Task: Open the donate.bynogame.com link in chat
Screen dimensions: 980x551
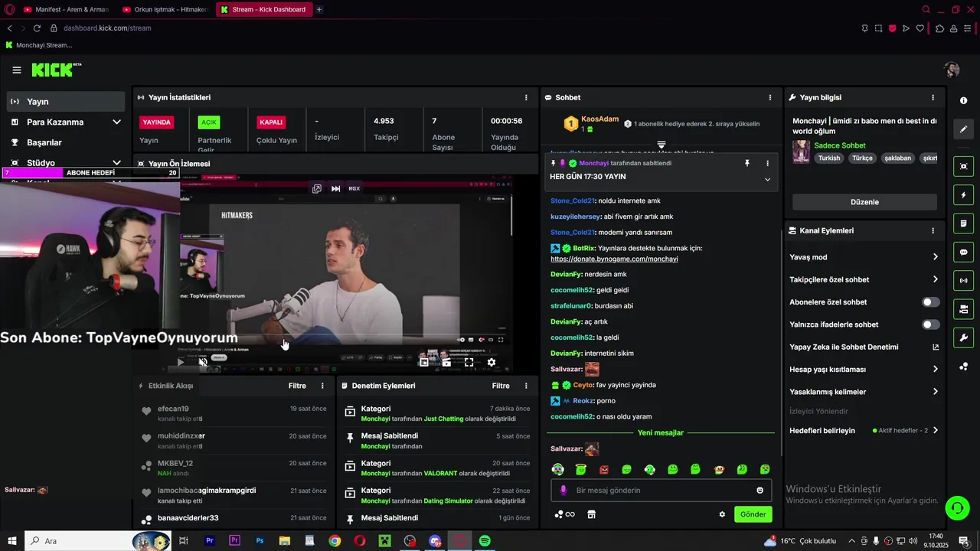Action: 614,259
